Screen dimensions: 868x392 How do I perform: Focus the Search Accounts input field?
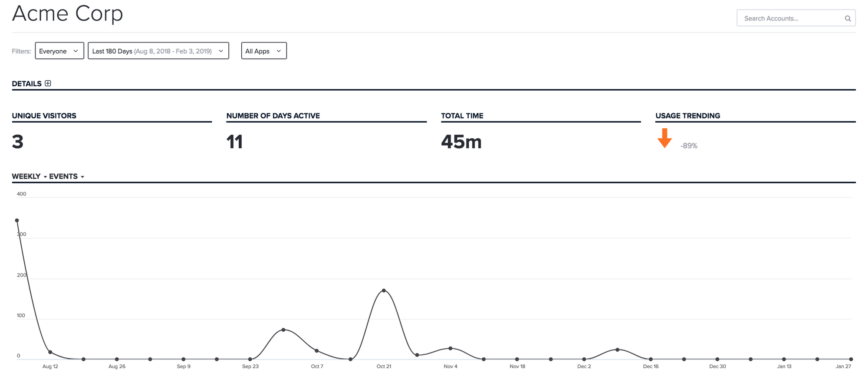796,18
